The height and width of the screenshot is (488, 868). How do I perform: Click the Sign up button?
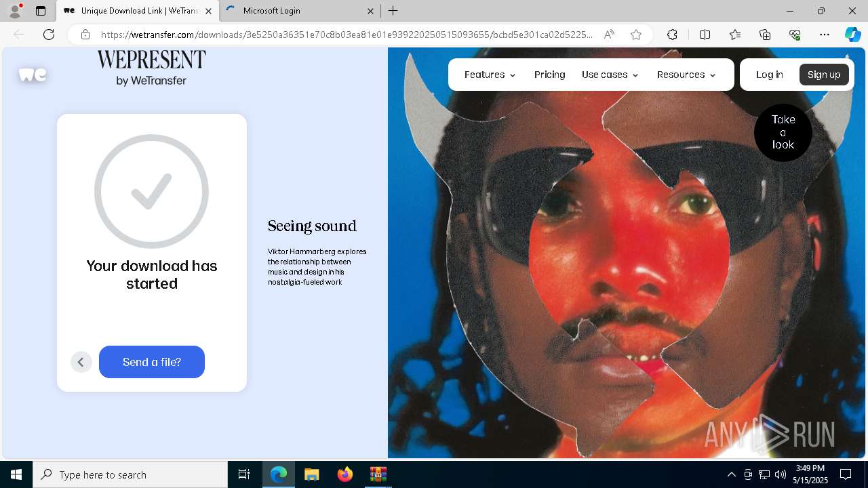coord(824,75)
